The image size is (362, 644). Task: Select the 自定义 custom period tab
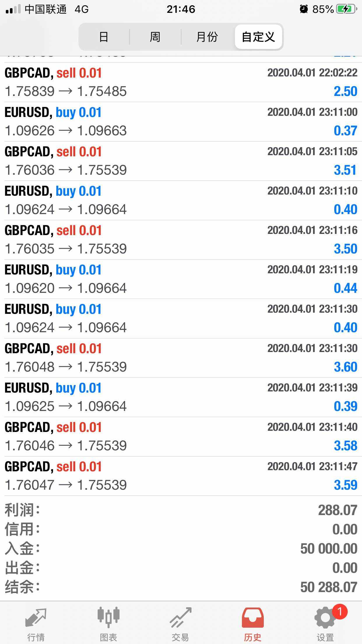[x=259, y=37]
